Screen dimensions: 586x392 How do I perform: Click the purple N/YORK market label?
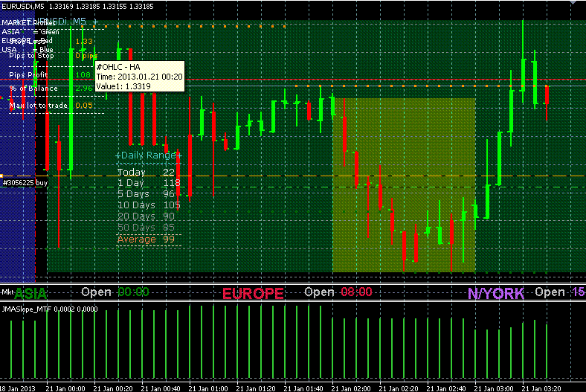click(496, 294)
